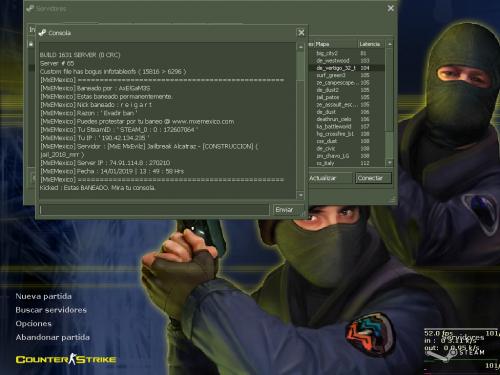Click the console scroll-down arrow

pyautogui.click(x=300, y=195)
